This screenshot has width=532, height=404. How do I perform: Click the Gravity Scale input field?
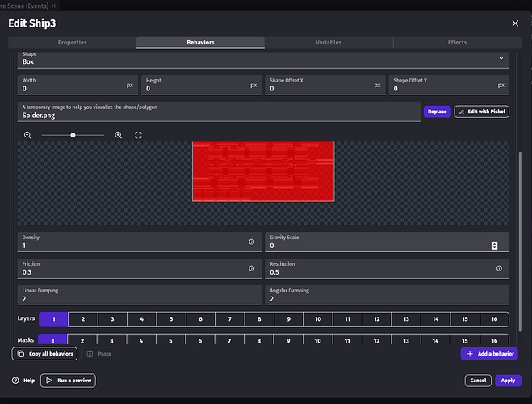[387, 242]
